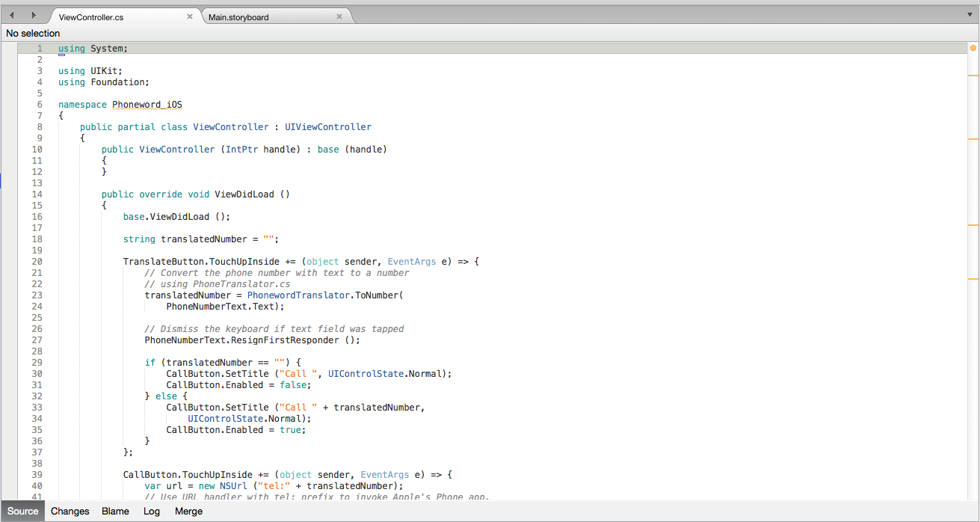Show the Log view tab
Screen dimensions: 980x522
152,512
